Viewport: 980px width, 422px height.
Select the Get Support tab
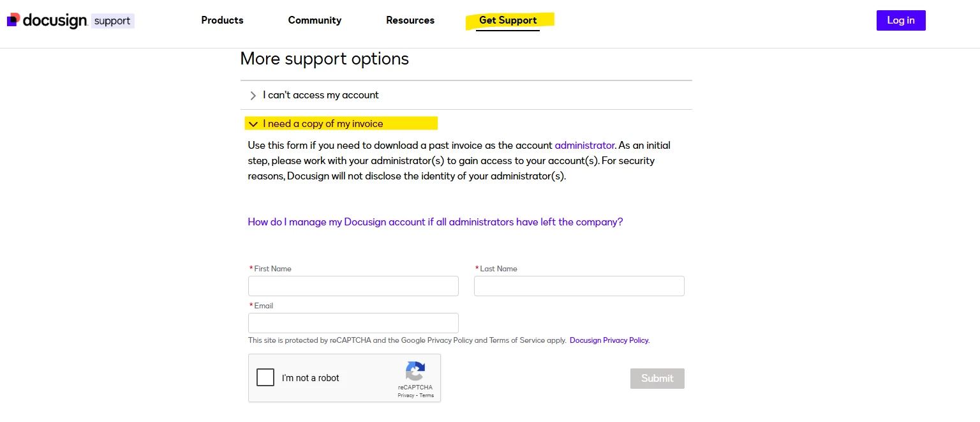pos(508,20)
